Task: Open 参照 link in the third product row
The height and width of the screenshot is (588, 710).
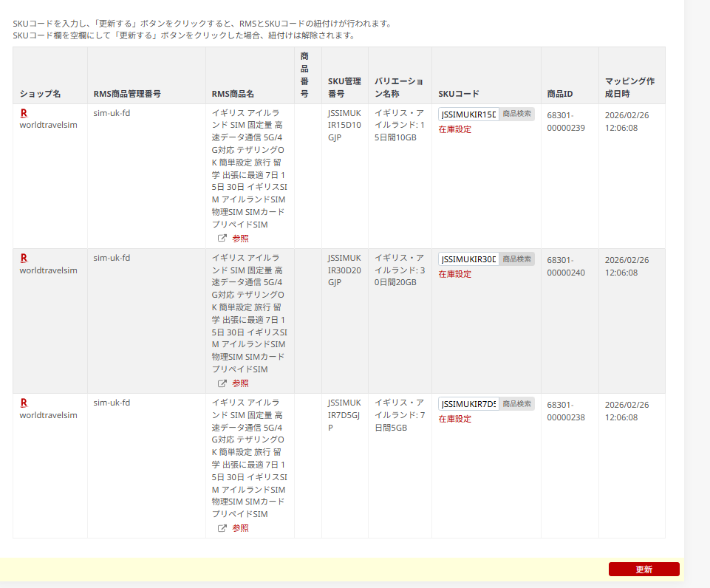Action: (240, 528)
